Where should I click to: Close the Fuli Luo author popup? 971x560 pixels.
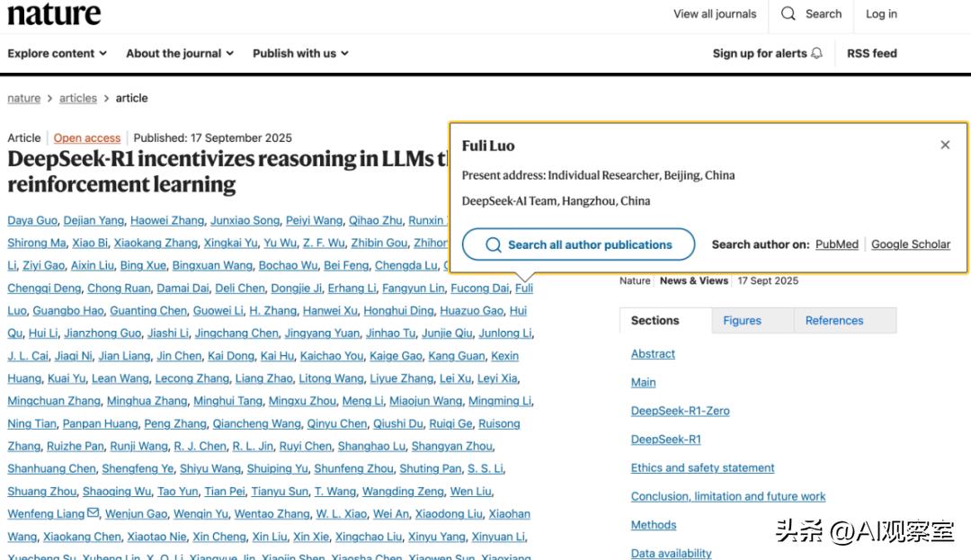[x=945, y=145]
